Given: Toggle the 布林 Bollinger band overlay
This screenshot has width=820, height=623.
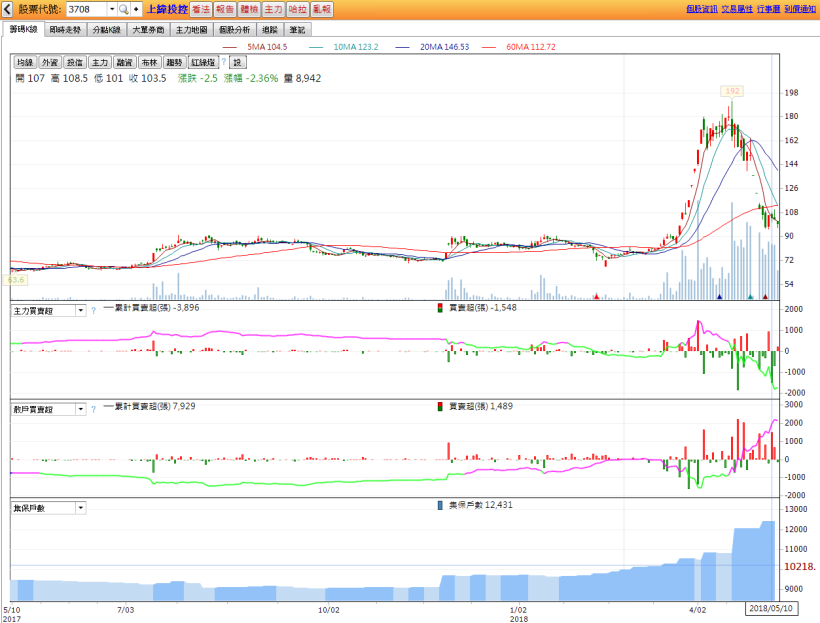Looking at the screenshot, I should 150,62.
